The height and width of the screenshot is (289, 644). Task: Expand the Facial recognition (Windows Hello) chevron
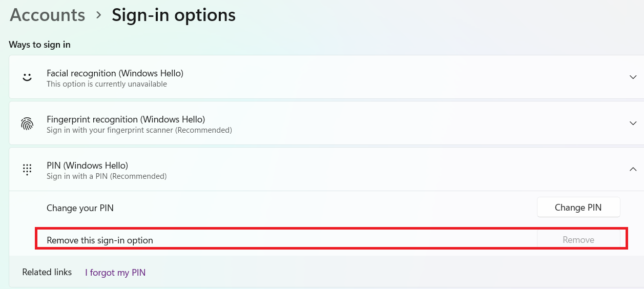633,77
